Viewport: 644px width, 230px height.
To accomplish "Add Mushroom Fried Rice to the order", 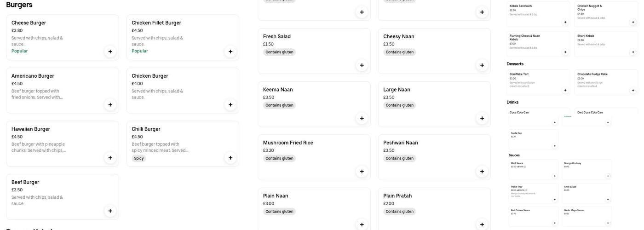I will pos(362,172).
